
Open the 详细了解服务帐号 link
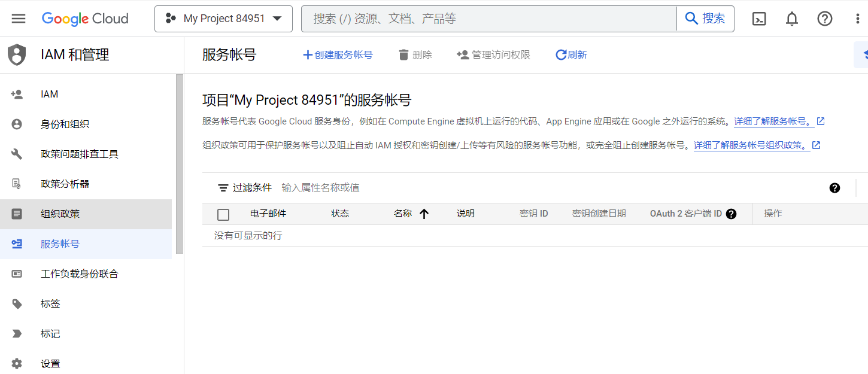(x=774, y=121)
